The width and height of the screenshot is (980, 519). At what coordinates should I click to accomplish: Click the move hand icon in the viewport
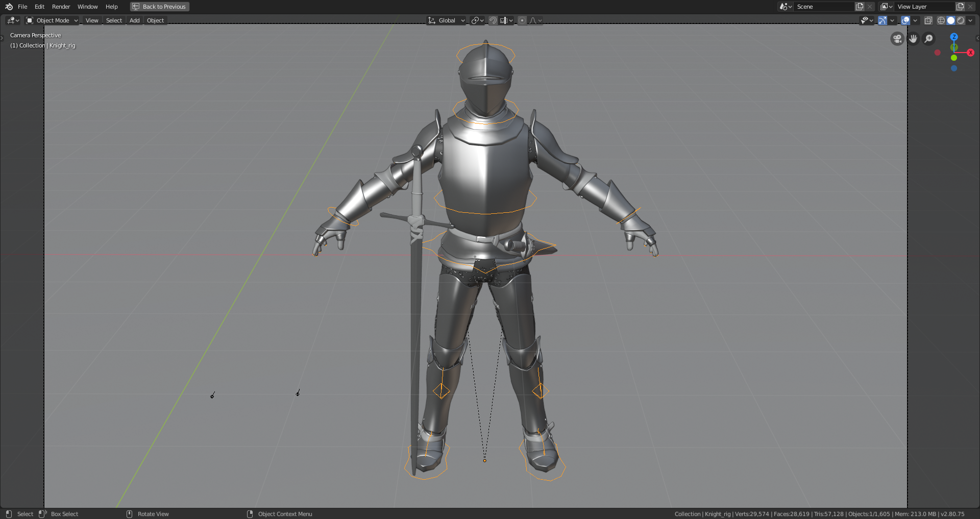[913, 39]
